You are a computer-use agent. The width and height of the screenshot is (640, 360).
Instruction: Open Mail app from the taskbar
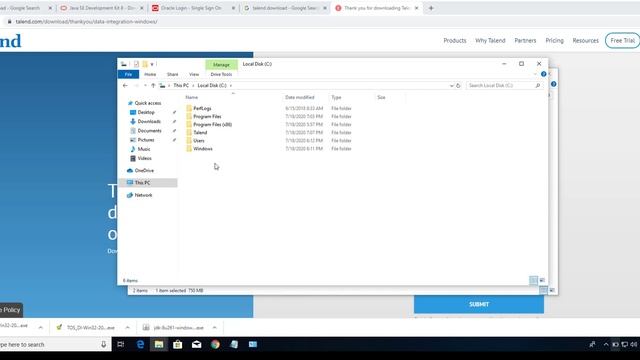[x=196, y=344]
